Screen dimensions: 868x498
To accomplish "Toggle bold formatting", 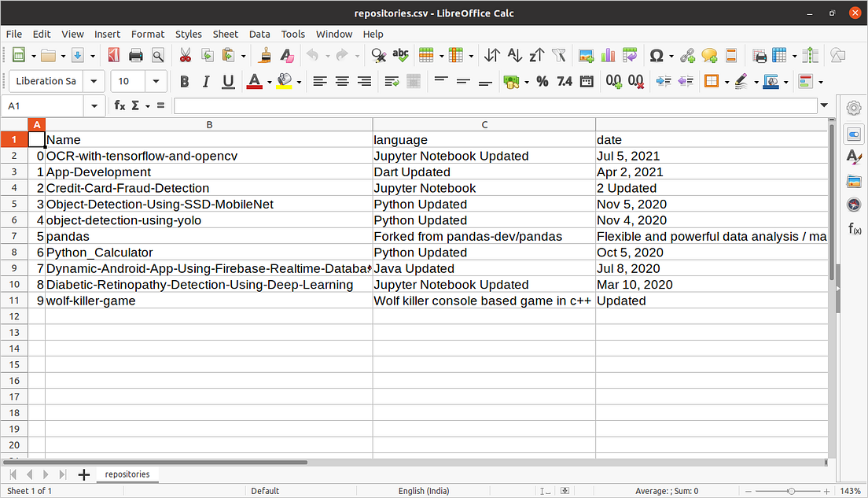I will pos(184,82).
